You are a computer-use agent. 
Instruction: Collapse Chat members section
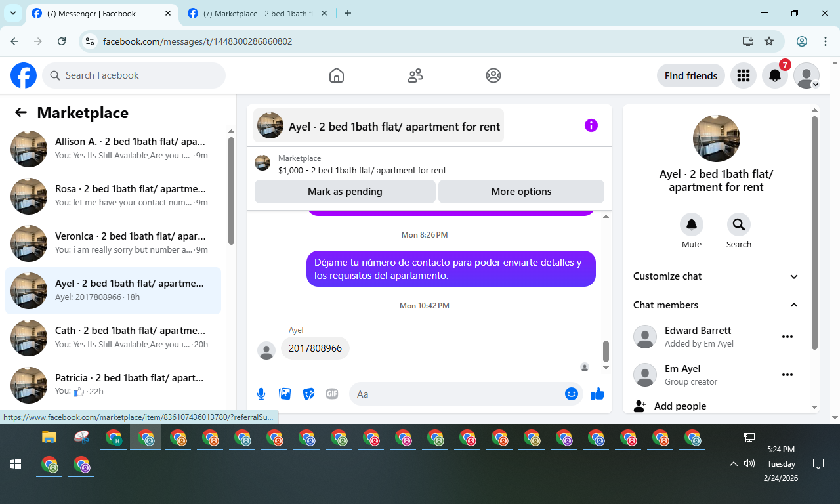(x=717, y=305)
